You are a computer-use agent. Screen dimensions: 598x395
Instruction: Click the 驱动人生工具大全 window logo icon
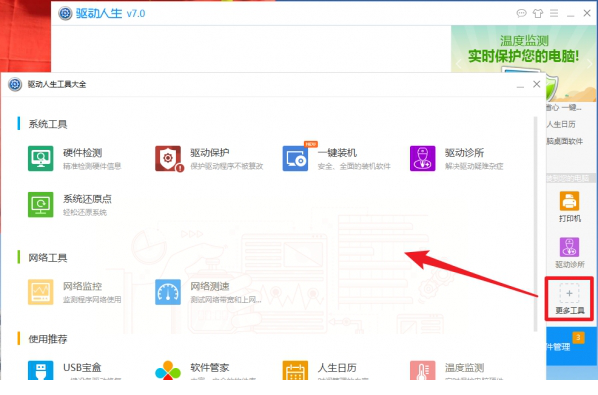tap(15, 84)
